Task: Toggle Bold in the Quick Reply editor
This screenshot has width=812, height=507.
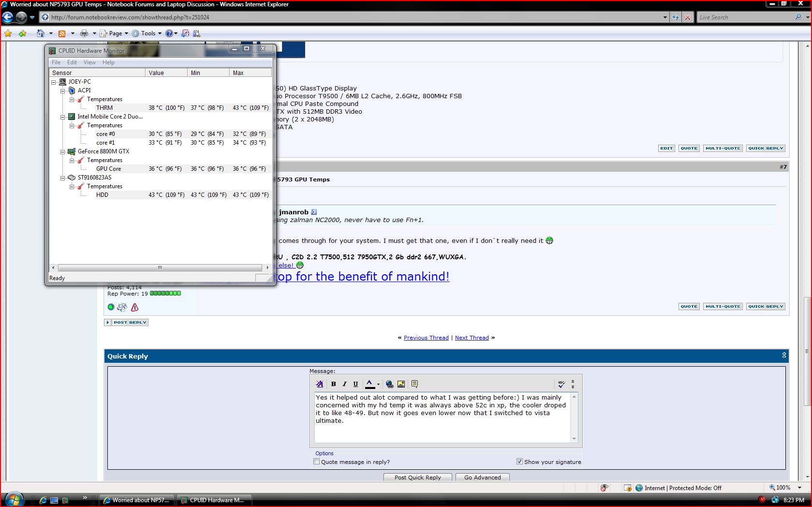Action: (x=333, y=384)
